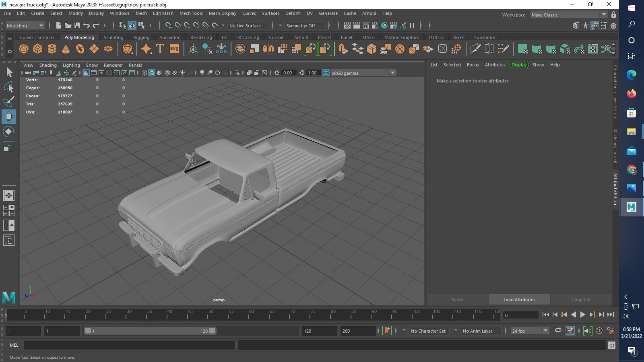This screenshot has width=644, height=362.
Task: Click the MEL language toggle label
Action: (x=14, y=345)
